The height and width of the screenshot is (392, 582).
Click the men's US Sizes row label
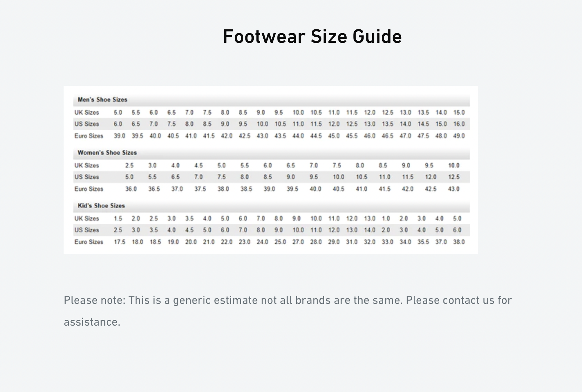pos(87,124)
